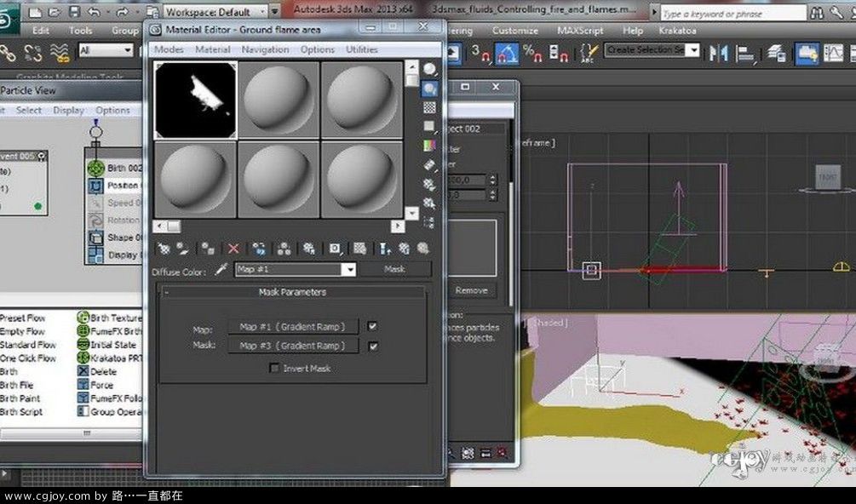Open the Krakatoa menu

677,31
